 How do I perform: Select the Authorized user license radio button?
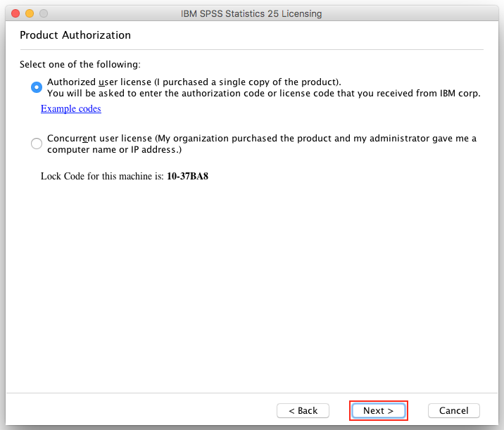[37, 87]
